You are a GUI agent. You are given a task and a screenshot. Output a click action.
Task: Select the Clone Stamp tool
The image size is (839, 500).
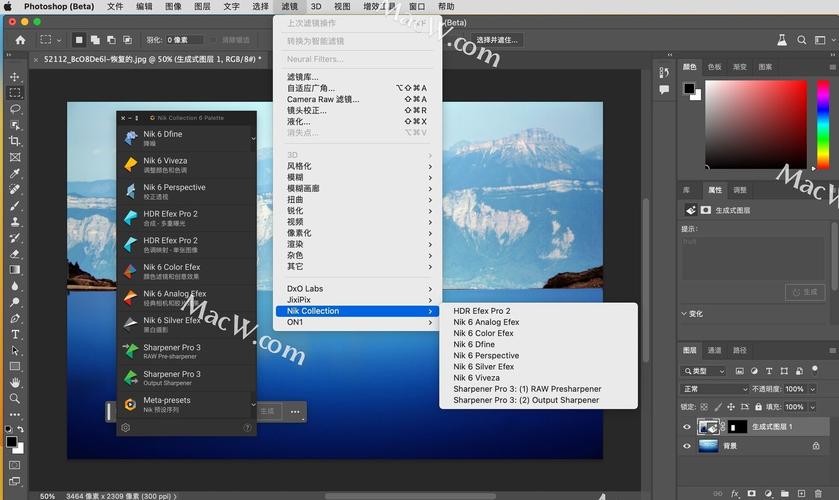tap(15, 221)
